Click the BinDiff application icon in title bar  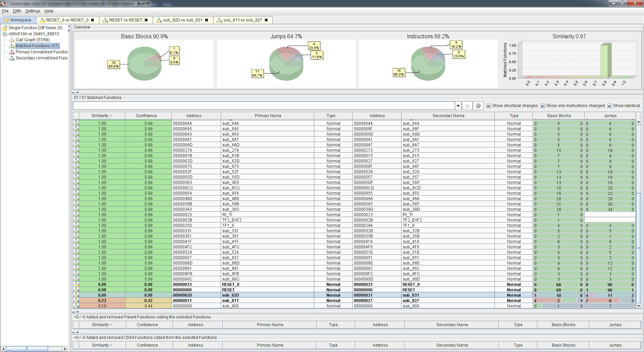tap(3, 3)
